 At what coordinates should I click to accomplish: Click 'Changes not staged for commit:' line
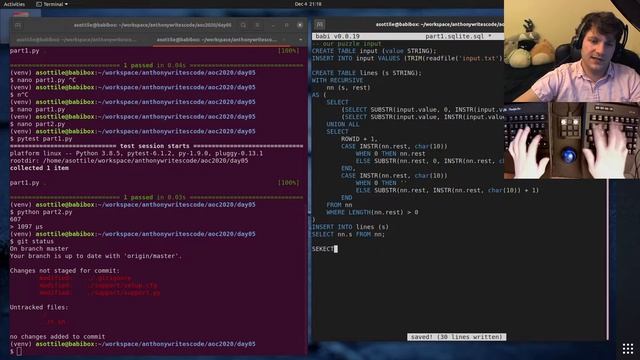click(65, 271)
